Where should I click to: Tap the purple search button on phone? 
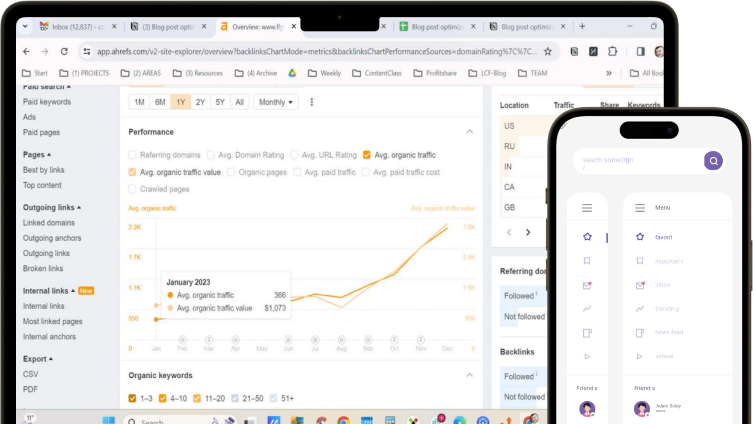713,161
